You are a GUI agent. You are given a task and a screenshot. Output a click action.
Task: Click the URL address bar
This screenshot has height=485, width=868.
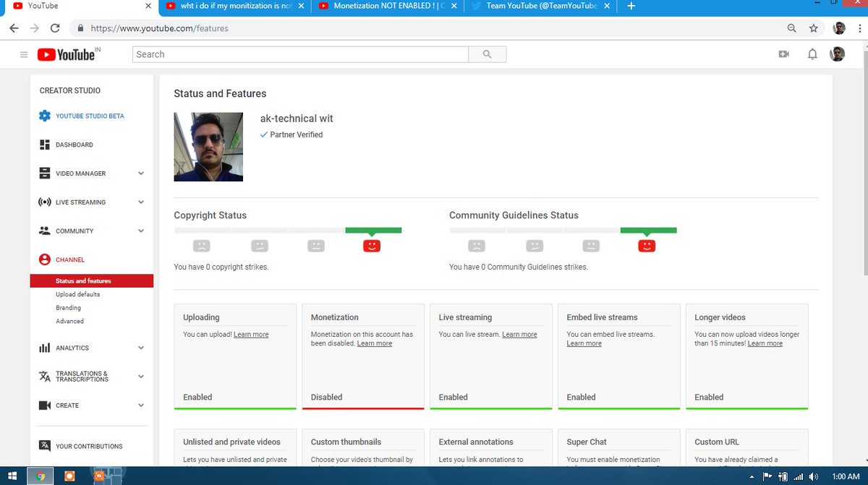427,28
